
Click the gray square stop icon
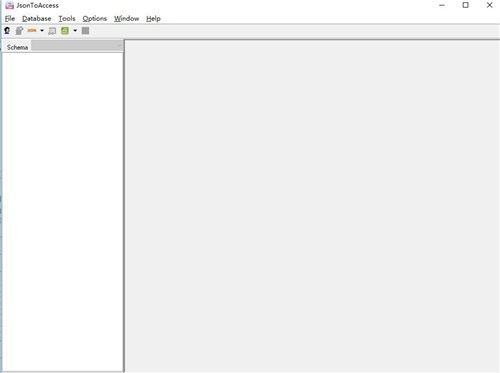pyautogui.click(x=85, y=31)
